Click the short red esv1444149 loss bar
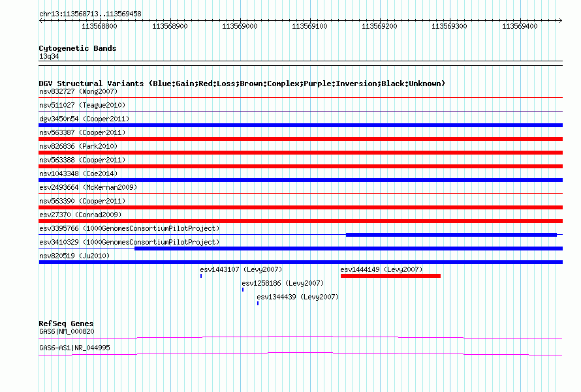The width and height of the screenshot is (581, 392). (x=390, y=276)
